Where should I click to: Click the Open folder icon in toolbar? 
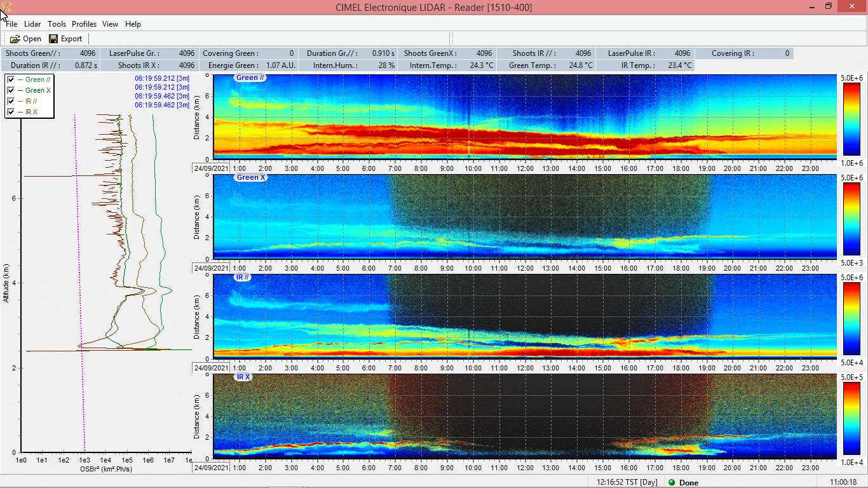point(15,39)
